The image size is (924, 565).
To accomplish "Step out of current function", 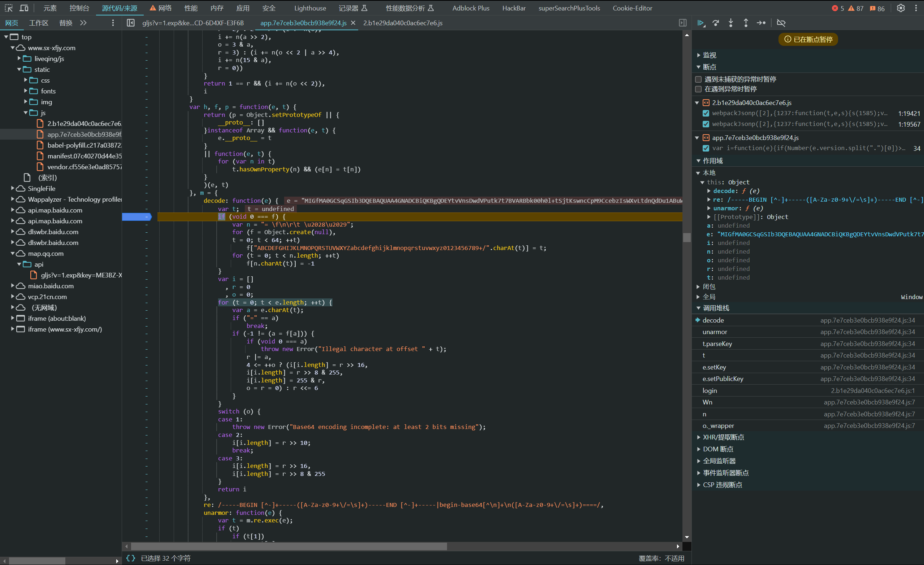I will [746, 23].
